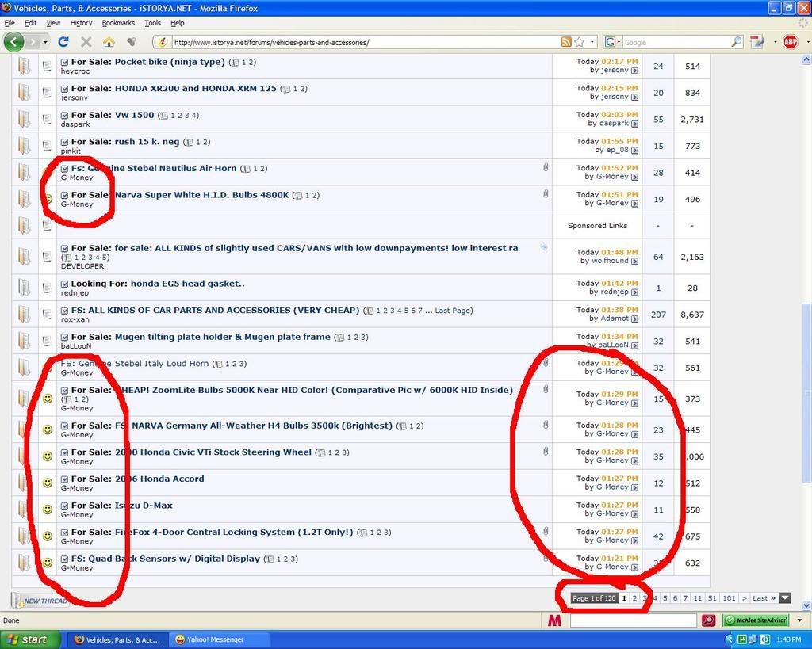Go to last post by rednjep arrow icon
The width and height of the screenshot is (812, 649).
pos(634,292)
